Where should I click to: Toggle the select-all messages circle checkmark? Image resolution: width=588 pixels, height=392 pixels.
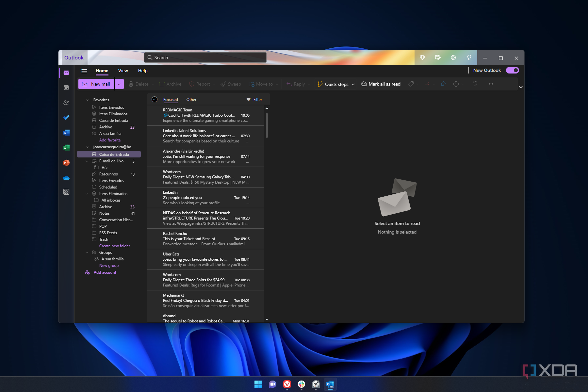click(154, 99)
